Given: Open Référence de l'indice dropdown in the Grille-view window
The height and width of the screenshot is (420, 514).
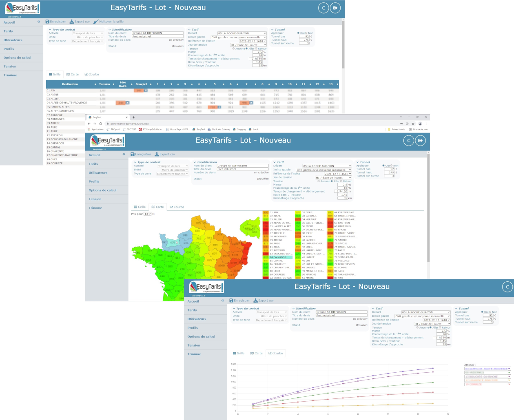Looking at the screenshot, I should click(x=253, y=41).
